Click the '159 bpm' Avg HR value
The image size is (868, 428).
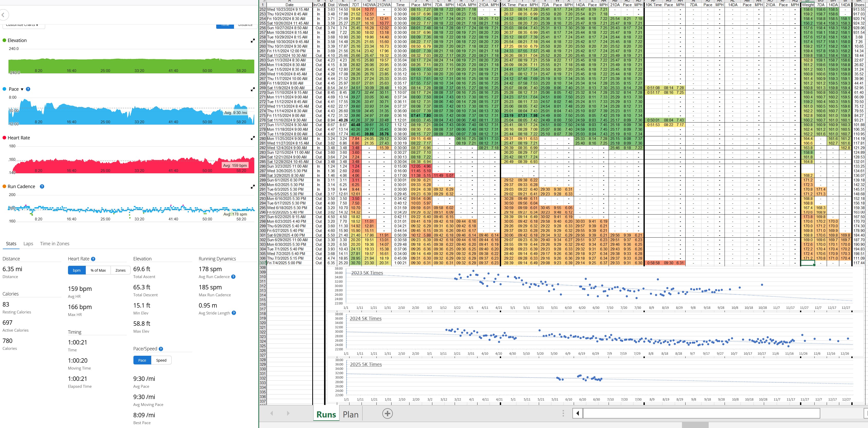(x=80, y=289)
